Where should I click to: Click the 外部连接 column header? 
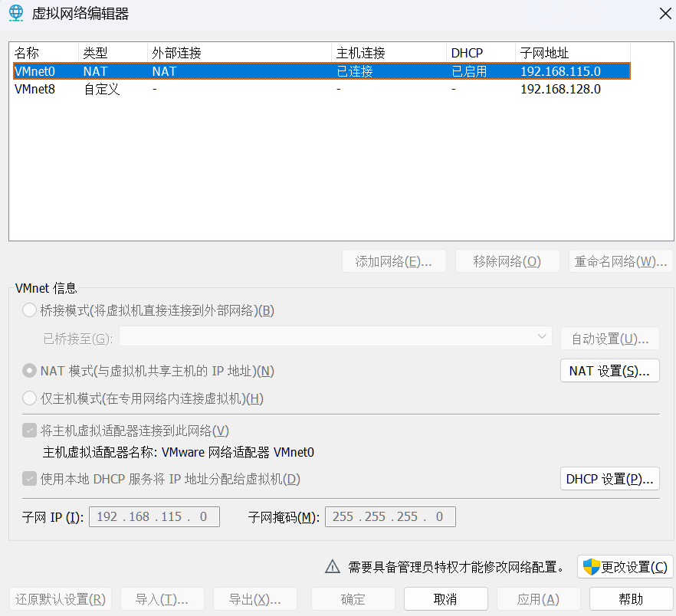click(x=239, y=53)
